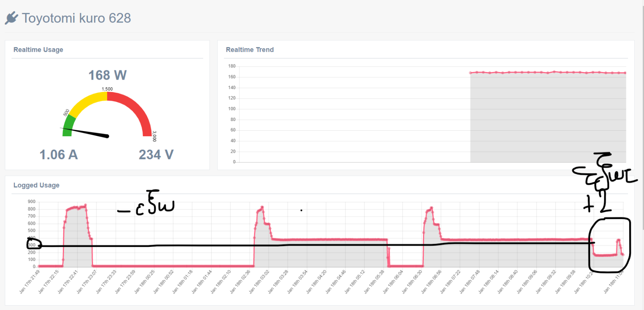Click the Jan 18th 07:22 time label
The width and height of the screenshot is (644, 310).
451,281
